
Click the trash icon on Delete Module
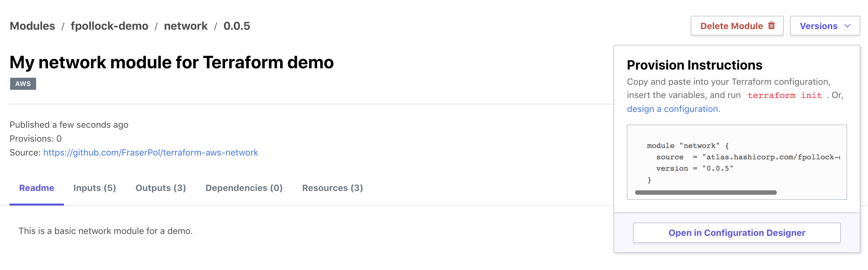771,26
